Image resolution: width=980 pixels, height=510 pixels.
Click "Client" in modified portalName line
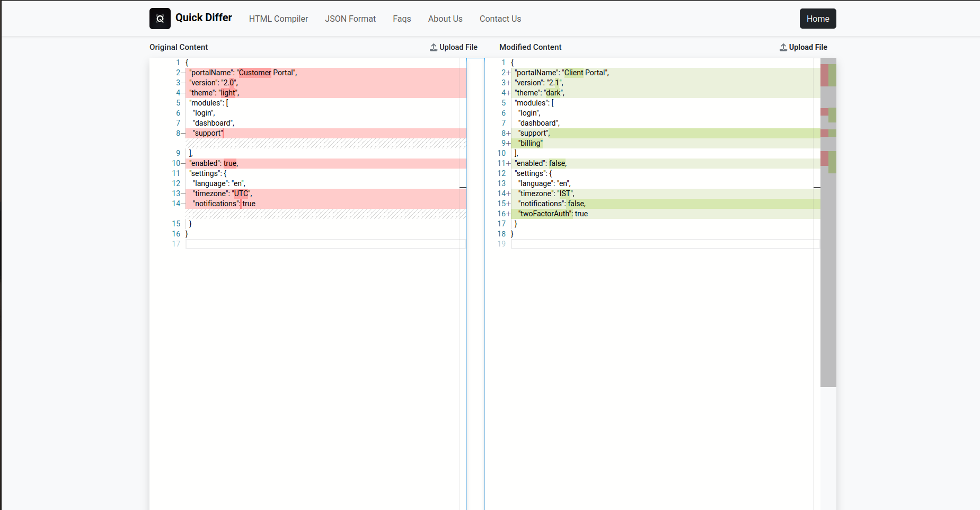[x=573, y=73]
